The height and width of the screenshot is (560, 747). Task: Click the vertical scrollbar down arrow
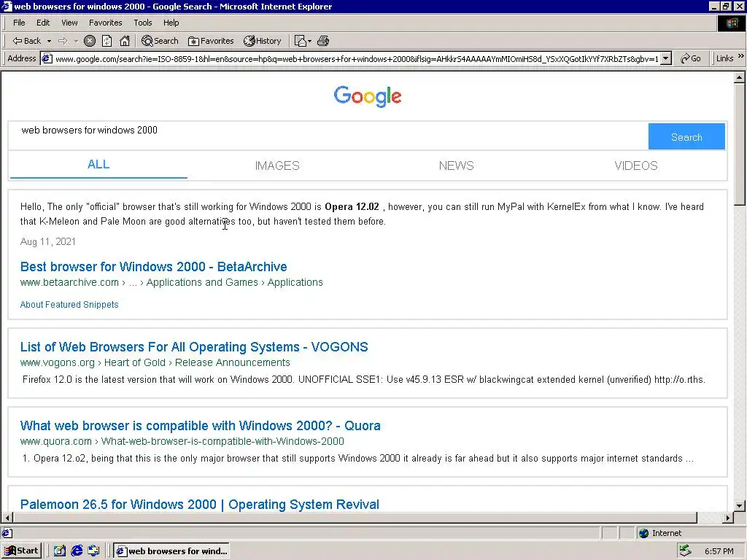coord(740,506)
